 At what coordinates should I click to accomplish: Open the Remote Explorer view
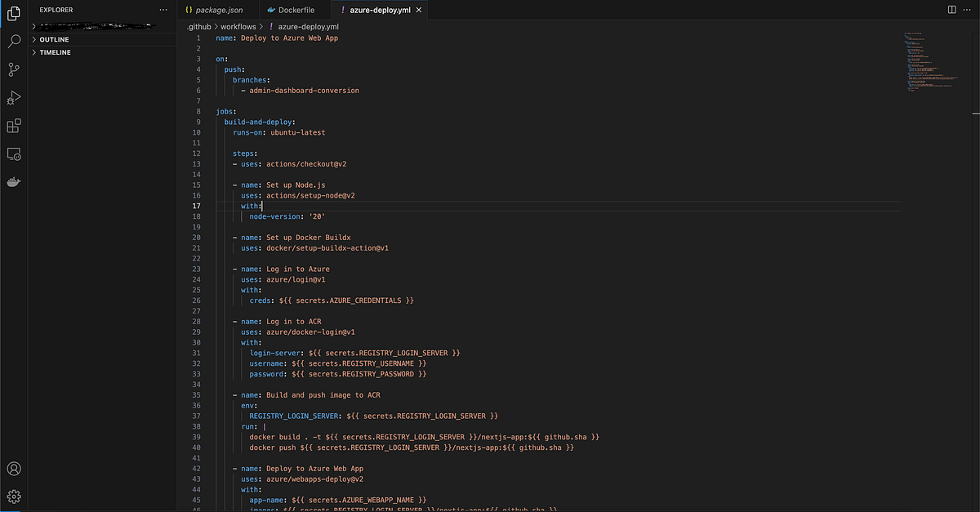coord(13,154)
